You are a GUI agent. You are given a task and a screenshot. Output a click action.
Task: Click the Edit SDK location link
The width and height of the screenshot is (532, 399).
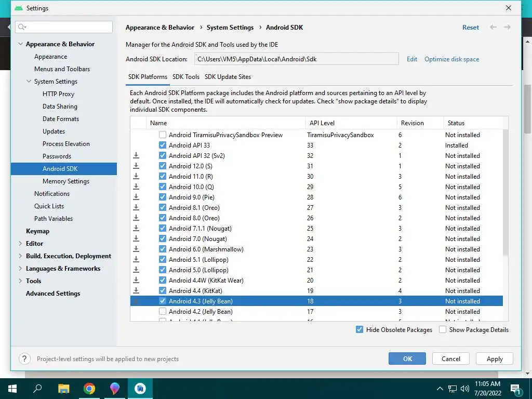(412, 59)
